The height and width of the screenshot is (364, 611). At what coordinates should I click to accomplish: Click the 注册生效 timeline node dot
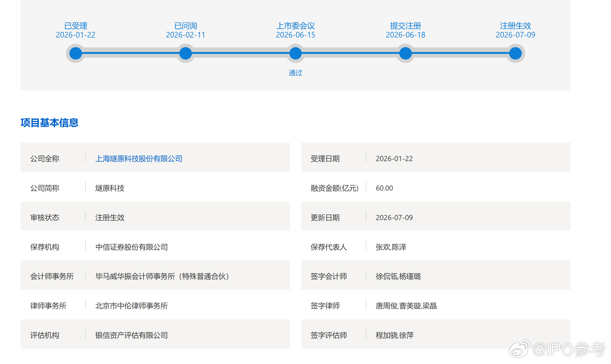[515, 53]
